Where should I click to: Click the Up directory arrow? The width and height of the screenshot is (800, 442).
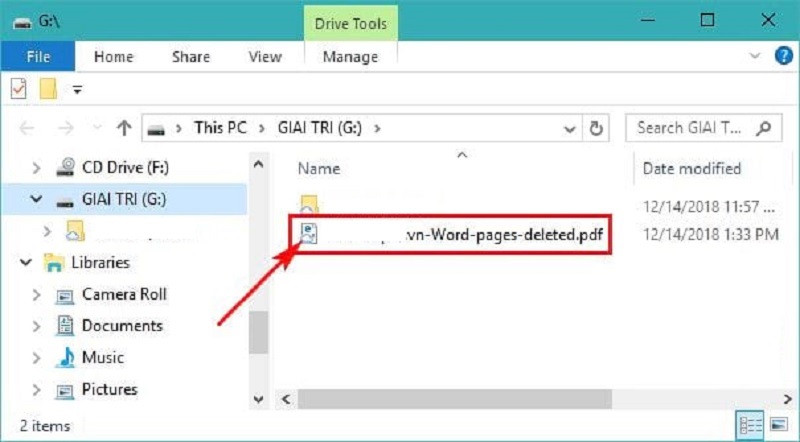124,128
